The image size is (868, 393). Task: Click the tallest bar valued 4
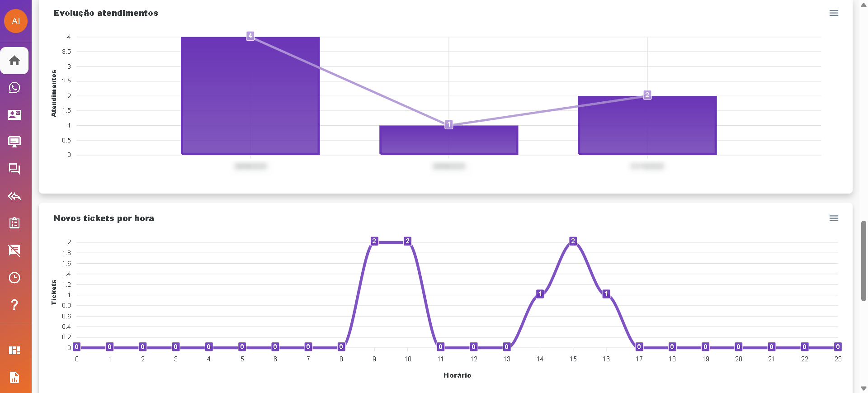[250, 96]
